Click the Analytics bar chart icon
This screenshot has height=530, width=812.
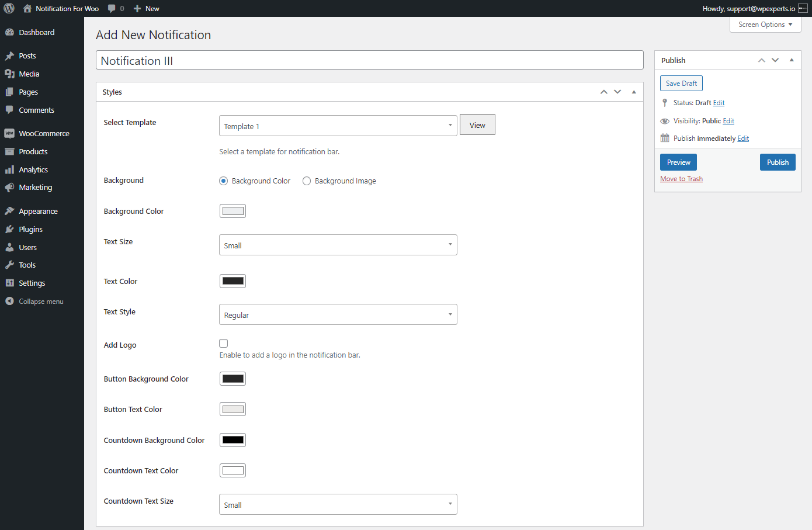9,169
